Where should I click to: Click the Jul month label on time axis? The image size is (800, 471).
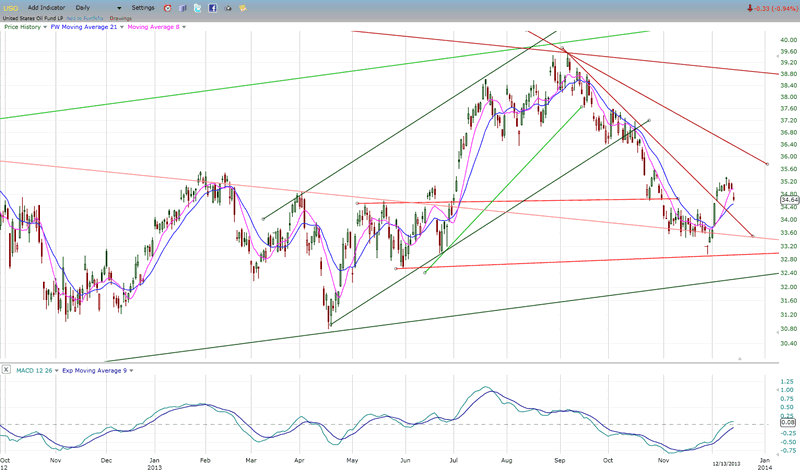[454, 460]
